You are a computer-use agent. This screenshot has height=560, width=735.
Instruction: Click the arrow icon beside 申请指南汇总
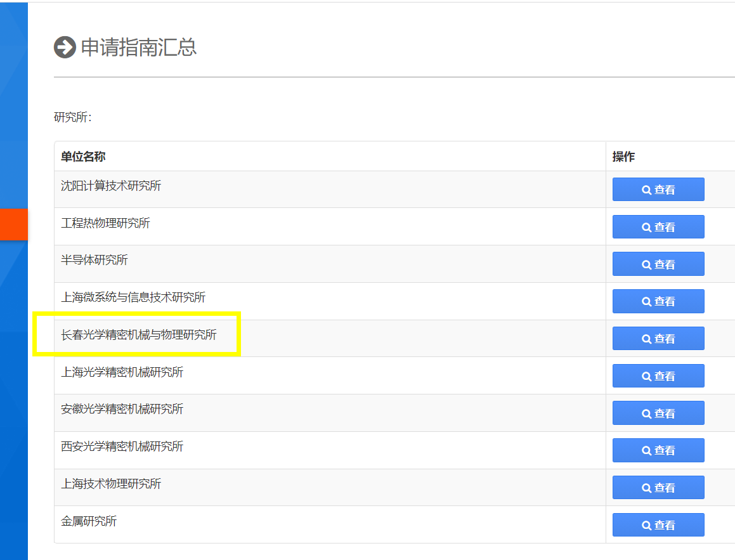[x=65, y=48]
